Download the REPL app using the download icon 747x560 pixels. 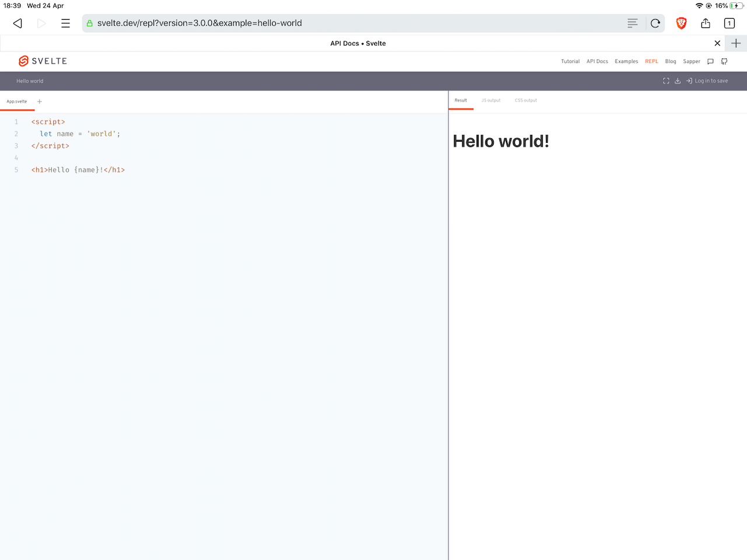[x=678, y=80]
